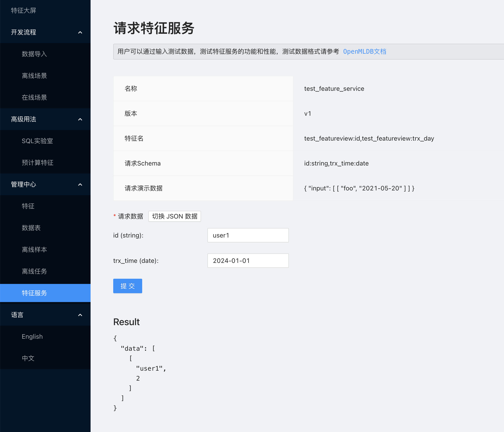Click the id input field
This screenshot has height=432, width=504.
click(249, 235)
